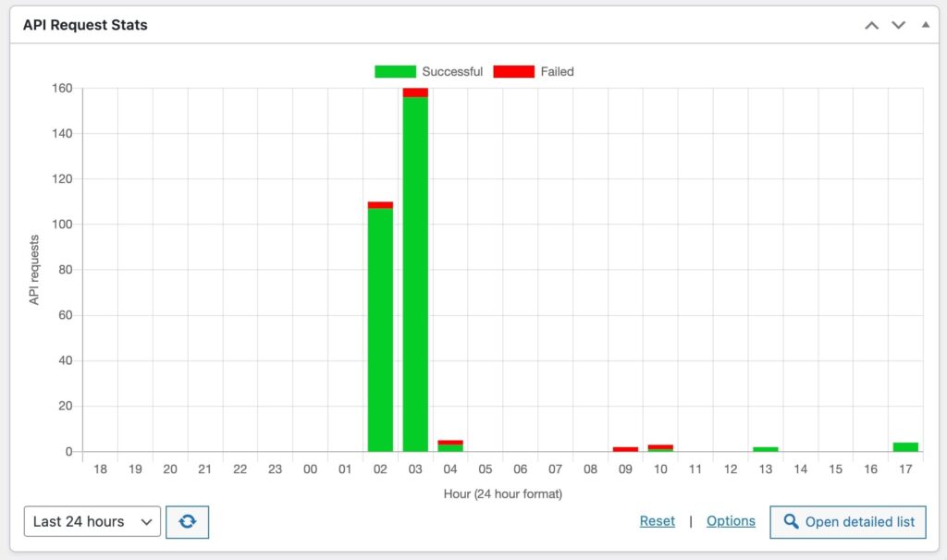Click the refresh stats icon button

(x=188, y=521)
